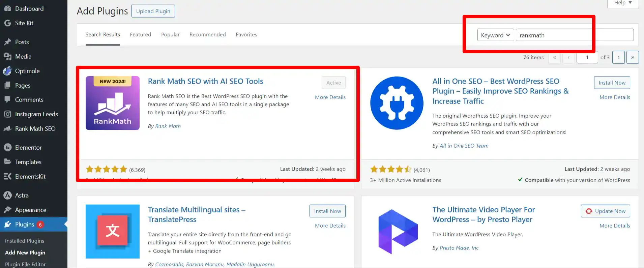This screenshot has width=644, height=268.
Task: Click the Site Kit Google icon
Action: point(7,23)
